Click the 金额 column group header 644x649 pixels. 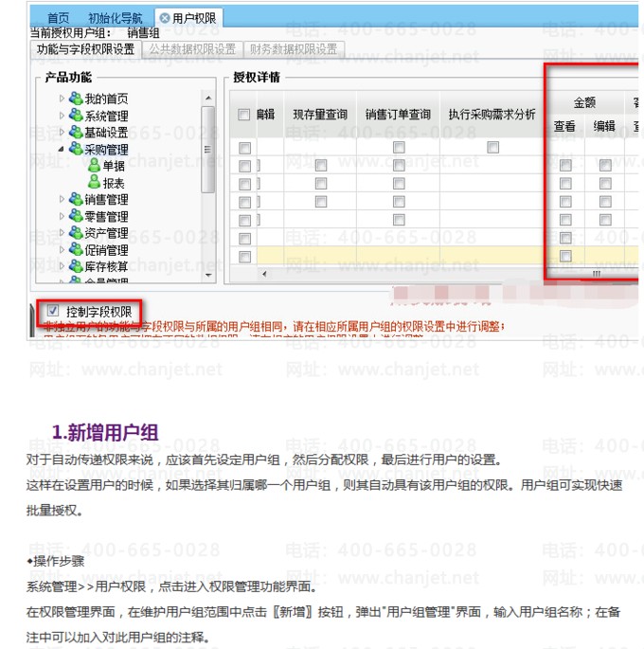pyautogui.click(x=584, y=102)
